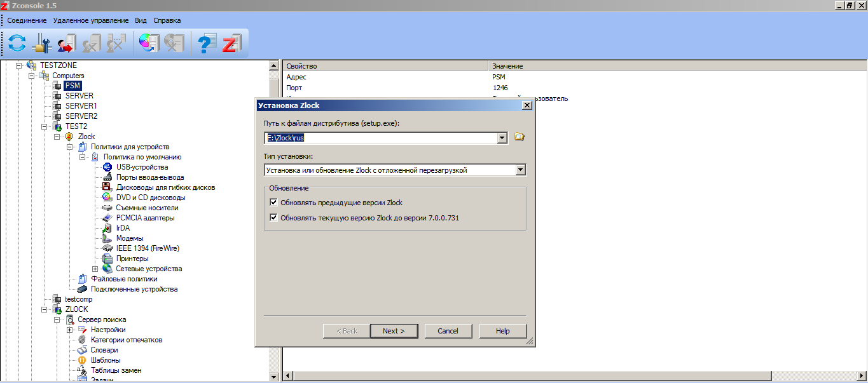Click the disabled disconnect-all-servers toolbar icon
Viewport: 868px width, 383px height.
pyautogui.click(x=116, y=43)
